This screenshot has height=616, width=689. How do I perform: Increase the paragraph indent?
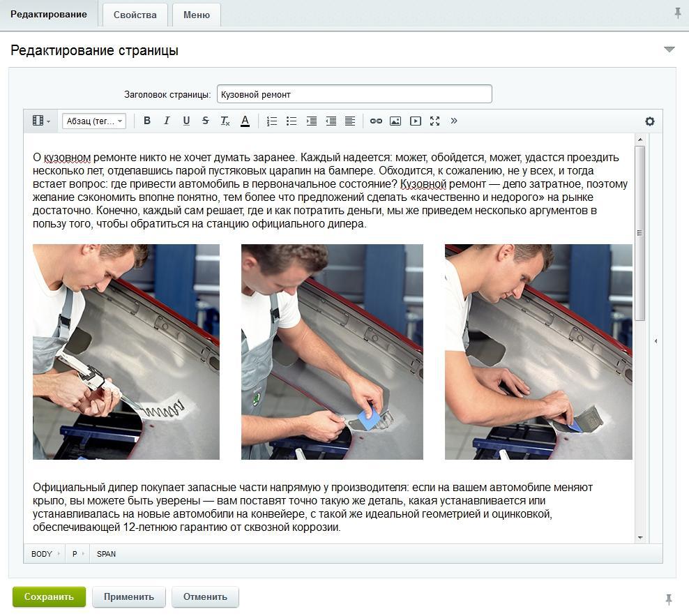[x=312, y=121]
